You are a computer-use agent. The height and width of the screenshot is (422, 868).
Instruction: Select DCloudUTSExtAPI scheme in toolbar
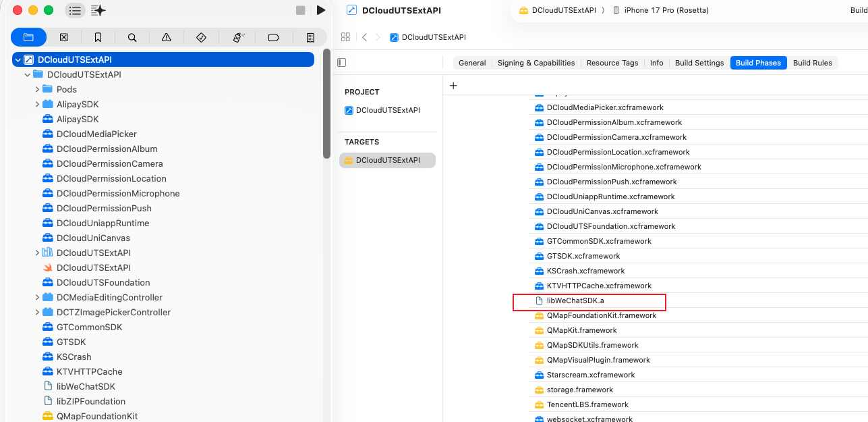click(557, 10)
